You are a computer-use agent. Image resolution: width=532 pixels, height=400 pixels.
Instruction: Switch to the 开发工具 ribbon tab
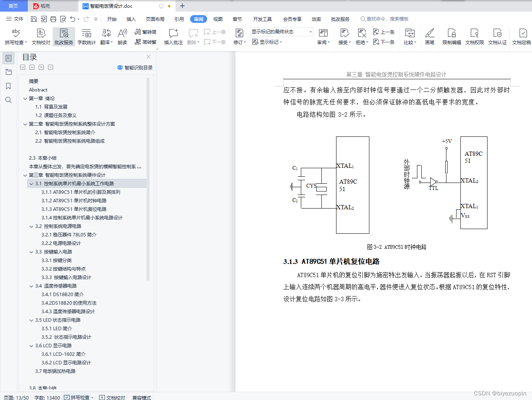tap(263, 19)
